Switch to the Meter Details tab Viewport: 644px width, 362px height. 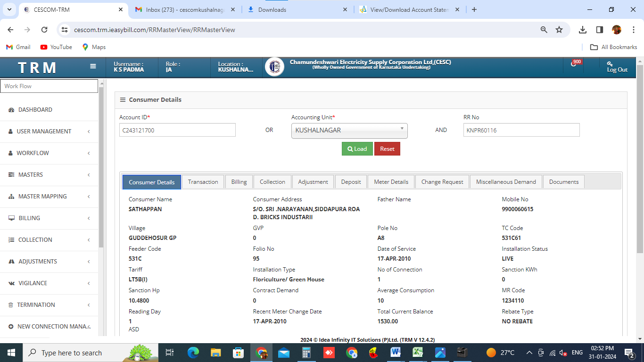coord(391,182)
